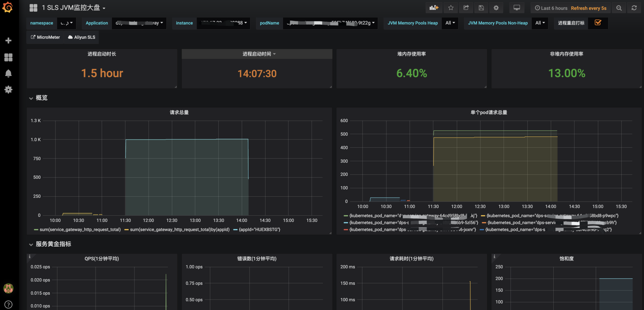Open Alerting from the sidebar bell icon
The width and height of the screenshot is (644, 310).
tap(8, 73)
